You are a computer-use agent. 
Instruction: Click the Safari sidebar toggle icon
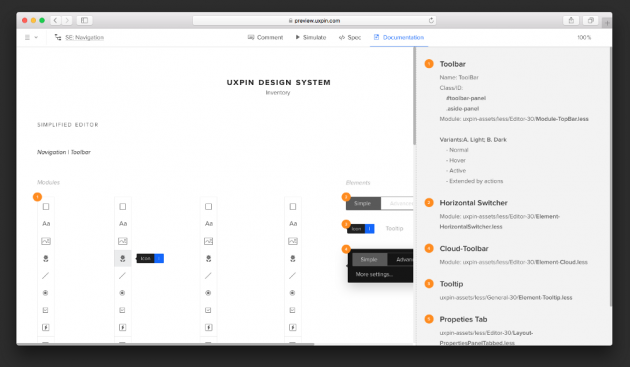(x=84, y=20)
